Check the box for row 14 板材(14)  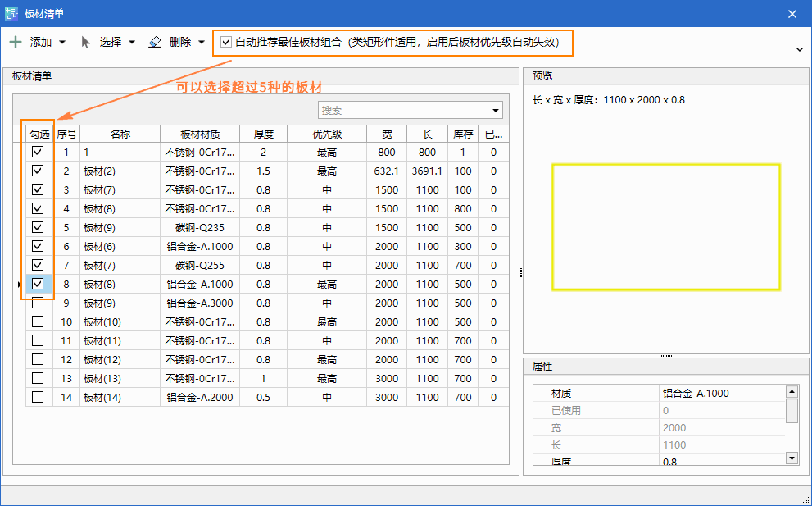pyautogui.click(x=38, y=397)
